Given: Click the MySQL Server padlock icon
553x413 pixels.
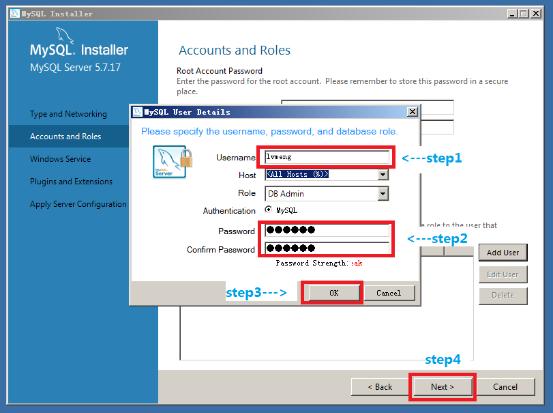Looking at the screenshot, I should pyautogui.click(x=173, y=162).
